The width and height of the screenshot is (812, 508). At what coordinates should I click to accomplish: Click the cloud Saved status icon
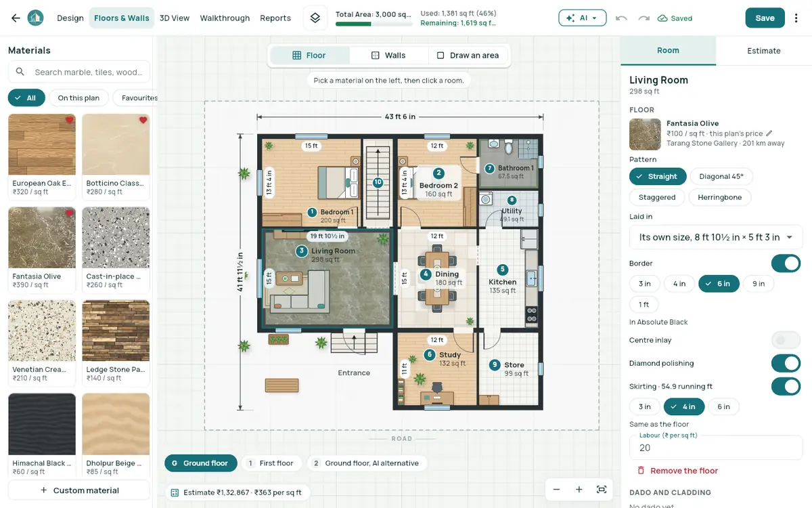(x=662, y=18)
